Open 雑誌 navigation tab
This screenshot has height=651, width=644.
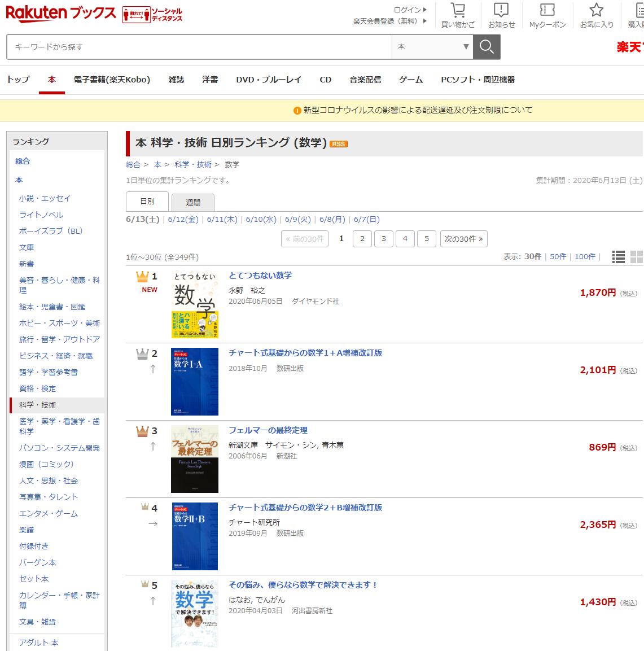point(176,80)
